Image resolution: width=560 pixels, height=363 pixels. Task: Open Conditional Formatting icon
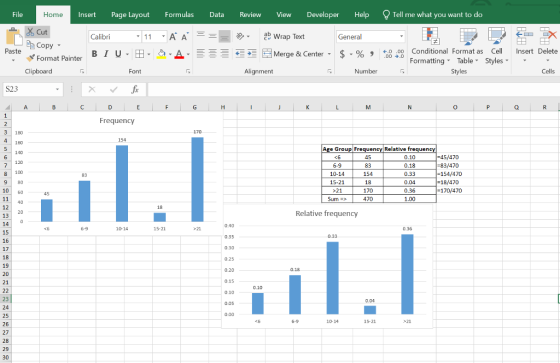click(430, 36)
